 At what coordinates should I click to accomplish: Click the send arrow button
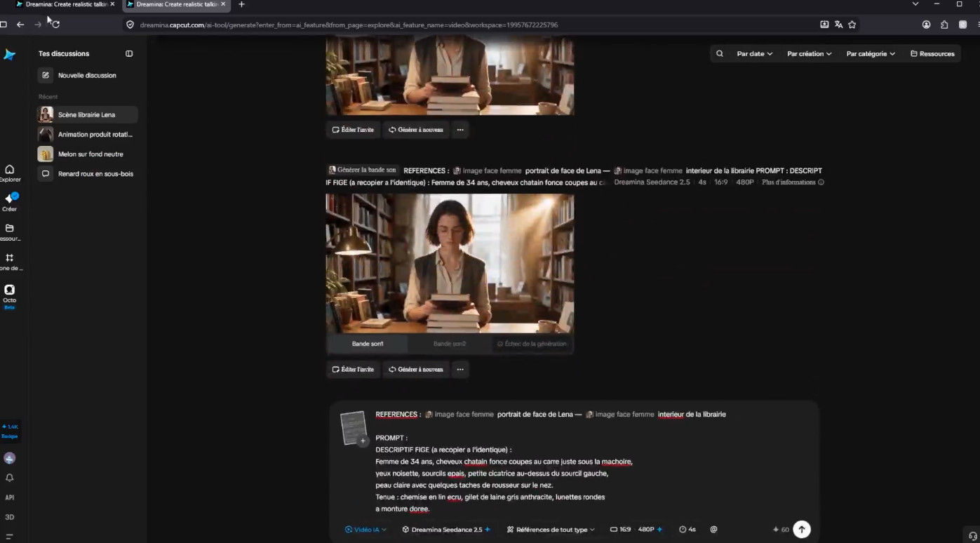tap(801, 530)
